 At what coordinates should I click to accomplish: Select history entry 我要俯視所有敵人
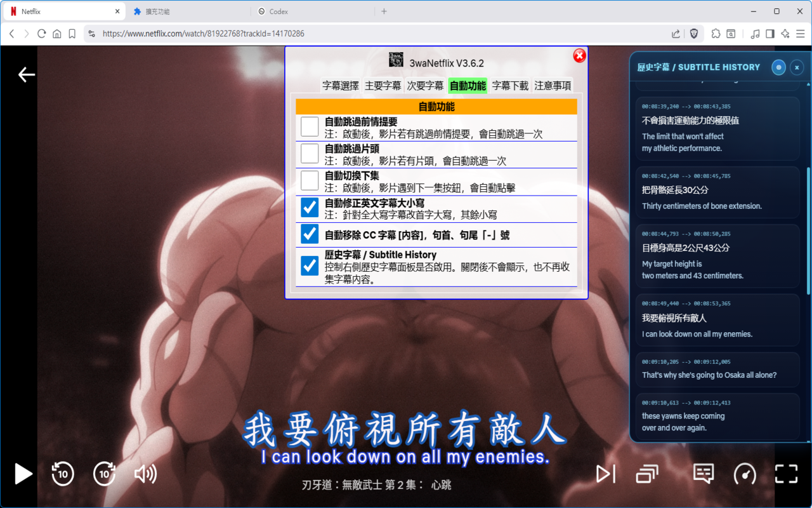(717, 320)
